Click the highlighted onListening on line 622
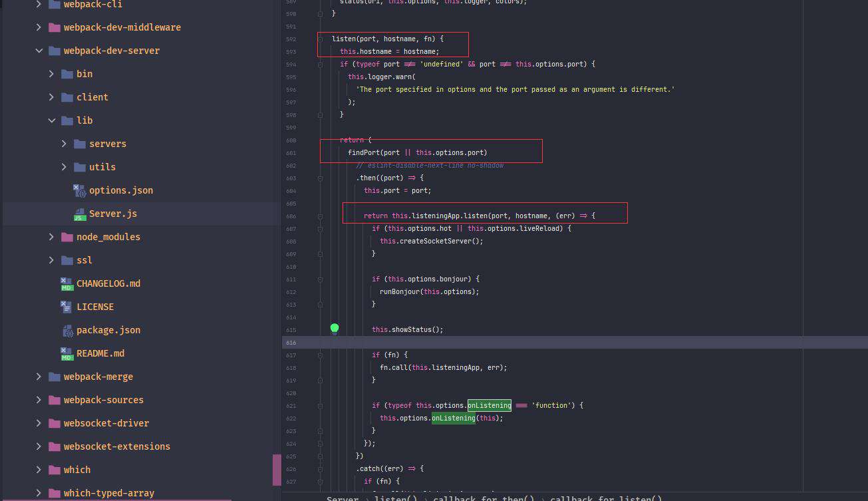The width and height of the screenshot is (868, 501). click(x=454, y=418)
